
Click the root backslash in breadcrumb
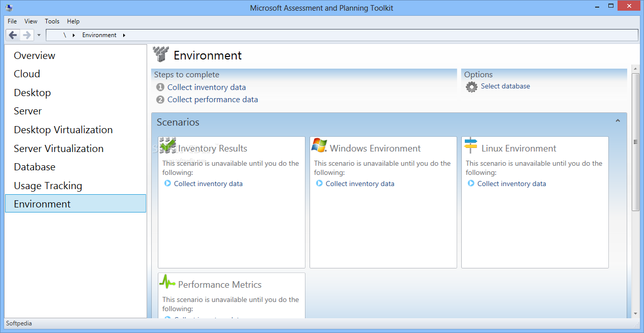[x=65, y=35]
